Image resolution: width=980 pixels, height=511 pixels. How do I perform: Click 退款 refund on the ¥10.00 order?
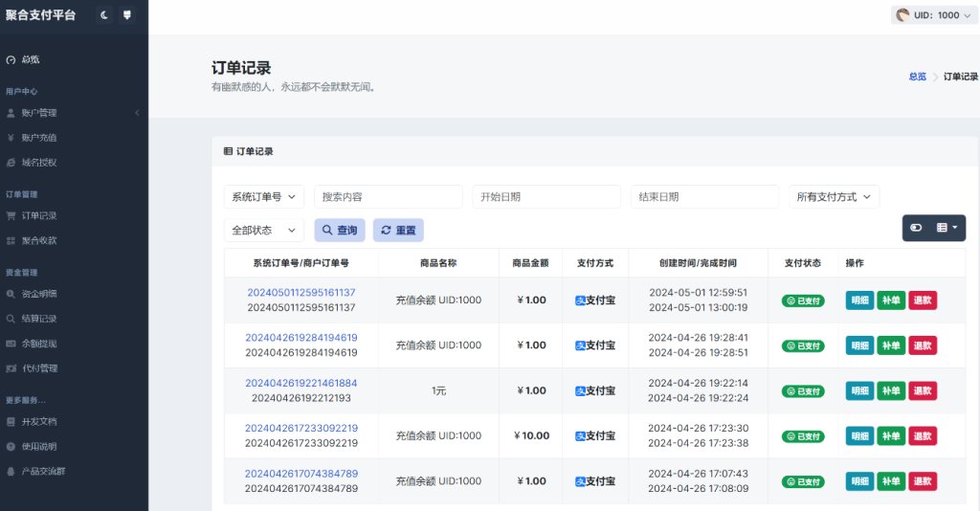[x=923, y=436]
